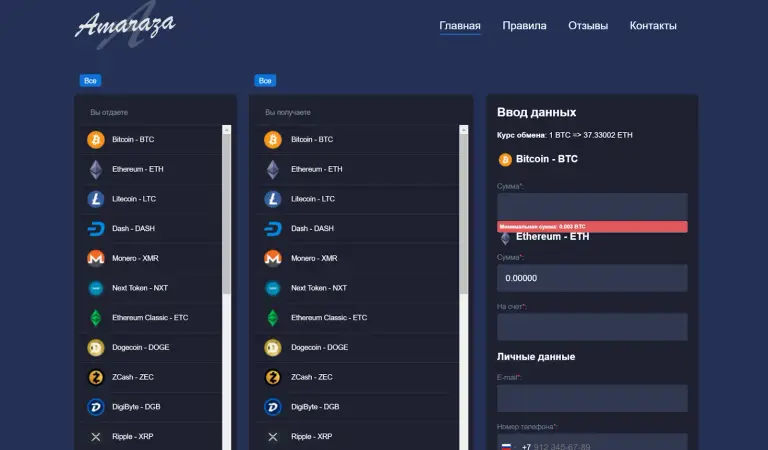Click the Ripple icon in the 'Вы получаете' list
The image size is (768, 450).
(273, 437)
